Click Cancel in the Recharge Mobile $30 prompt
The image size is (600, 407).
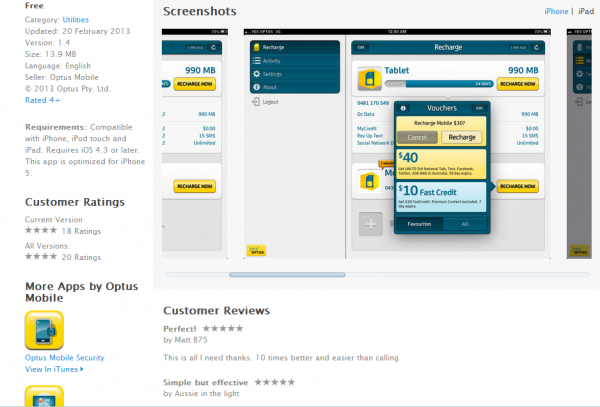point(417,137)
